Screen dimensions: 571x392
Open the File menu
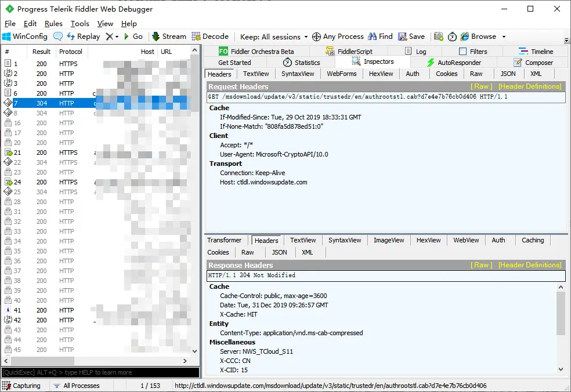click(10, 24)
